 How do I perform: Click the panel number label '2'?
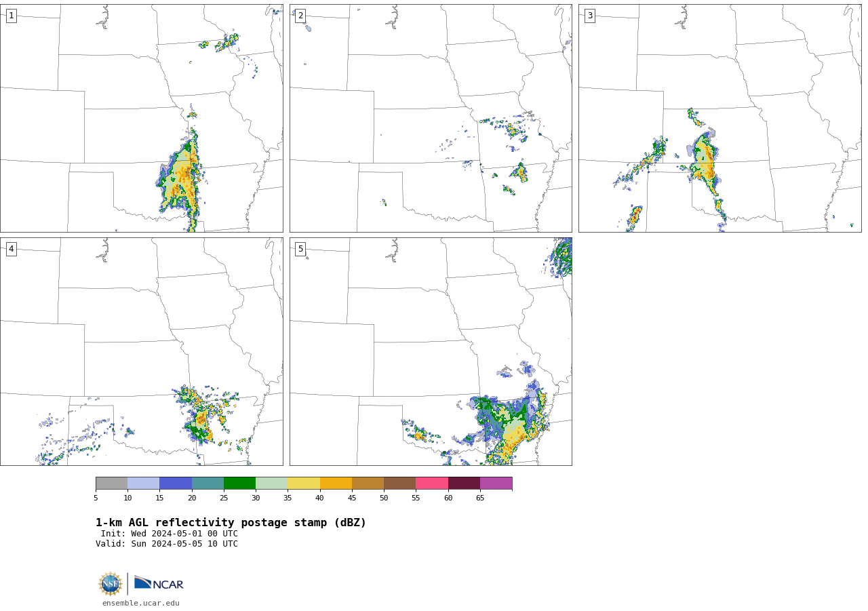click(x=300, y=16)
